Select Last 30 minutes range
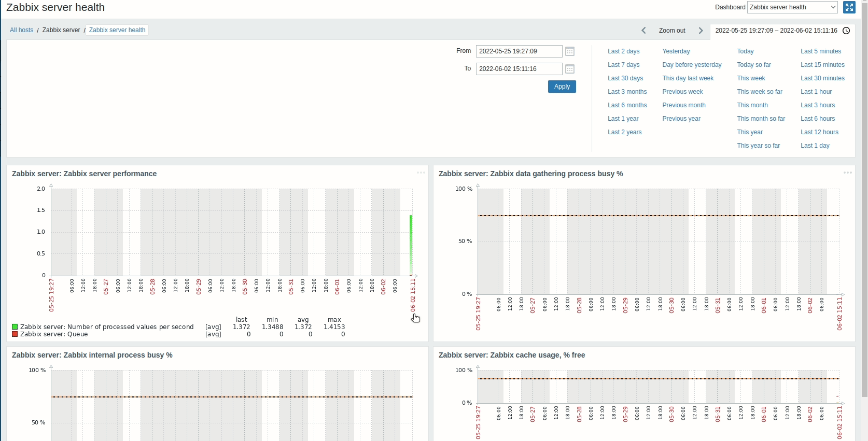The width and height of the screenshot is (868, 441). [x=822, y=78]
